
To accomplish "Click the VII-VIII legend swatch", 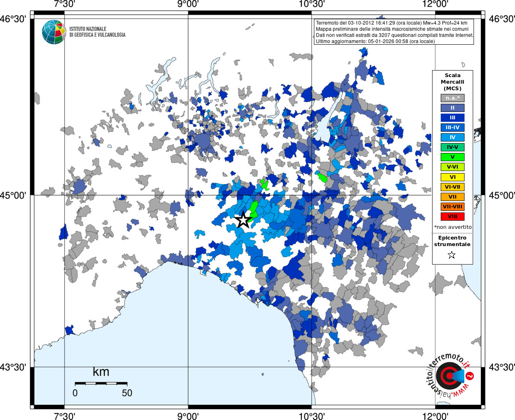I will tap(453, 207).
